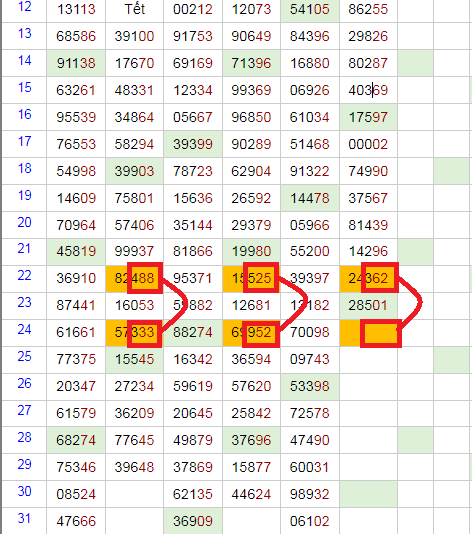Click the cell showing 54105
The width and height of the screenshot is (472, 534).
[x=310, y=9]
